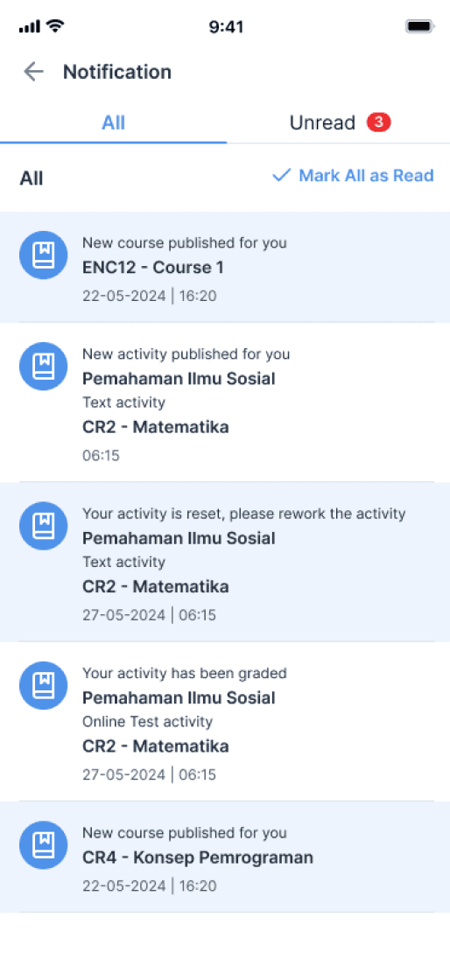Image resolution: width=450 pixels, height=980 pixels.
Task: Open 'Your activity has been graded' notification
Action: click(225, 721)
